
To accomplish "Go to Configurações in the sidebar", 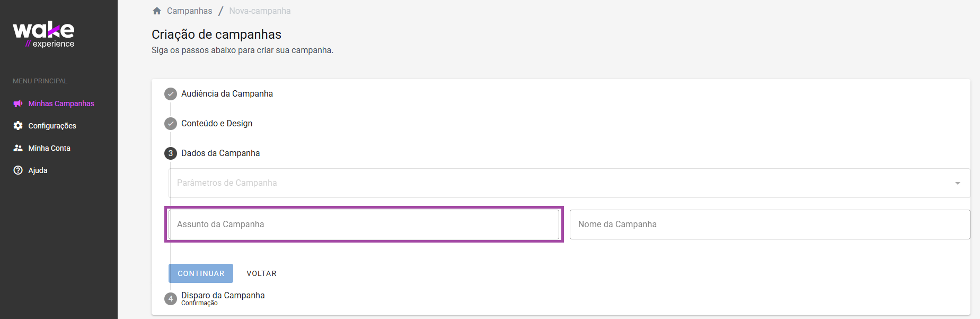I will pyautogui.click(x=52, y=126).
